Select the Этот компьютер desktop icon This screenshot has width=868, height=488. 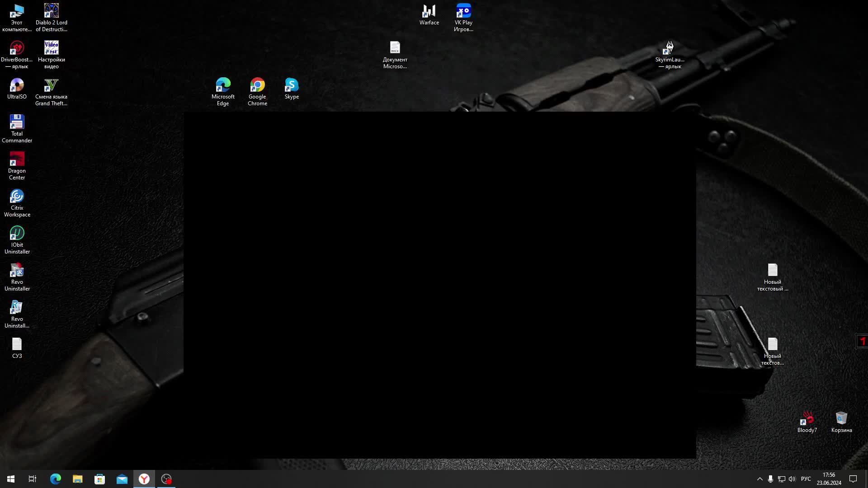tap(17, 18)
